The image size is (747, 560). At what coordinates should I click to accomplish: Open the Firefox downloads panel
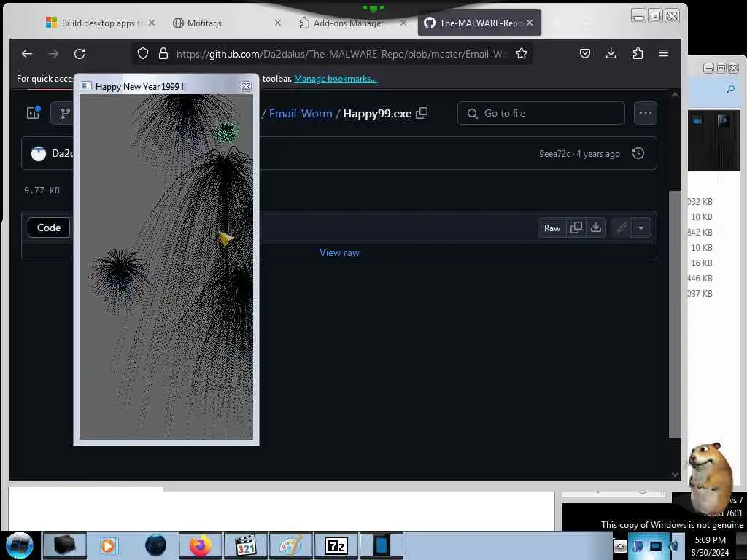[611, 53]
